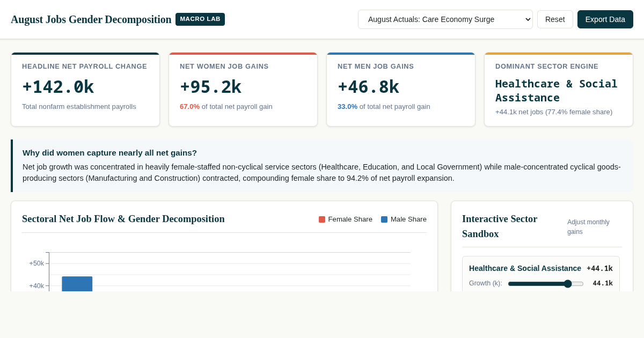Image resolution: width=644 pixels, height=338 pixels.
Task: Click the 33.0% share figure
Action: pyautogui.click(x=347, y=107)
